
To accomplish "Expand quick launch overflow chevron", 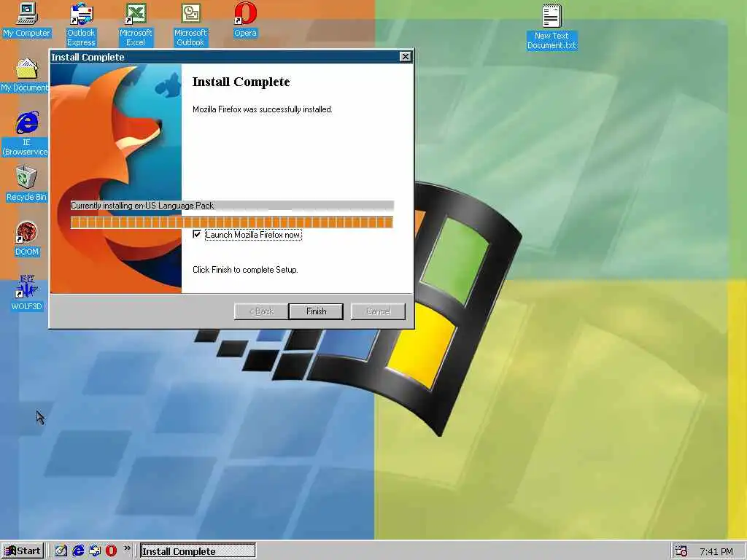I will (x=127, y=548).
